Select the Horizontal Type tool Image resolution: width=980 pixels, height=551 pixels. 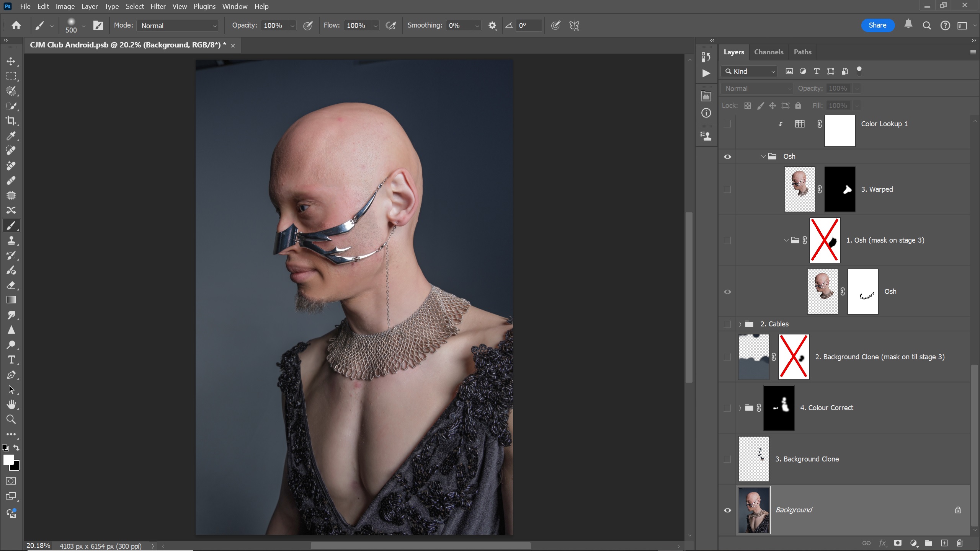[11, 360]
